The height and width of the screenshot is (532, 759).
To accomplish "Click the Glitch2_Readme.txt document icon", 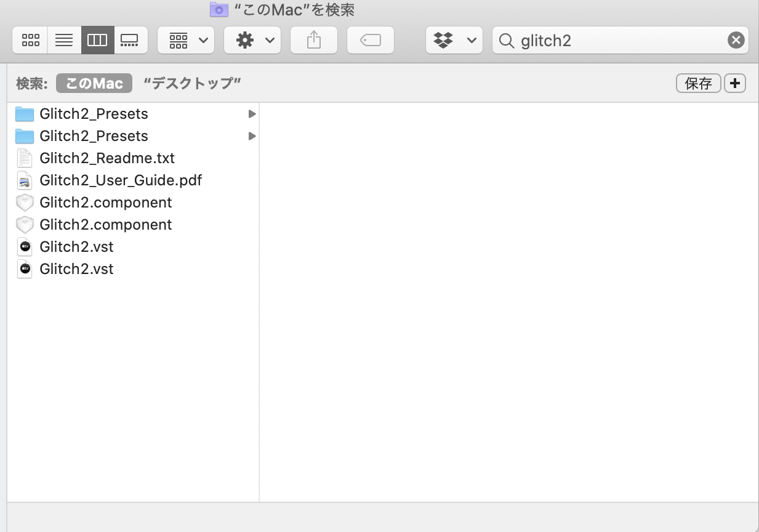I will click(x=25, y=158).
